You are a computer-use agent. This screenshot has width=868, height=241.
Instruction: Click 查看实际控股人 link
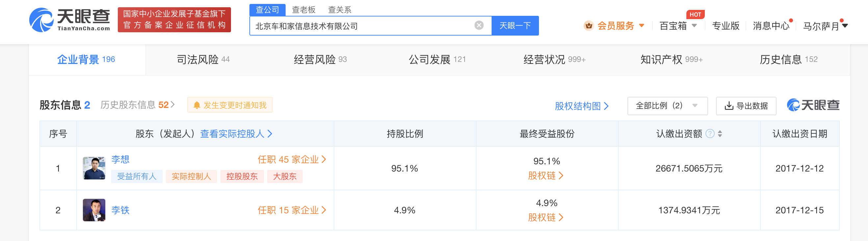coord(236,134)
